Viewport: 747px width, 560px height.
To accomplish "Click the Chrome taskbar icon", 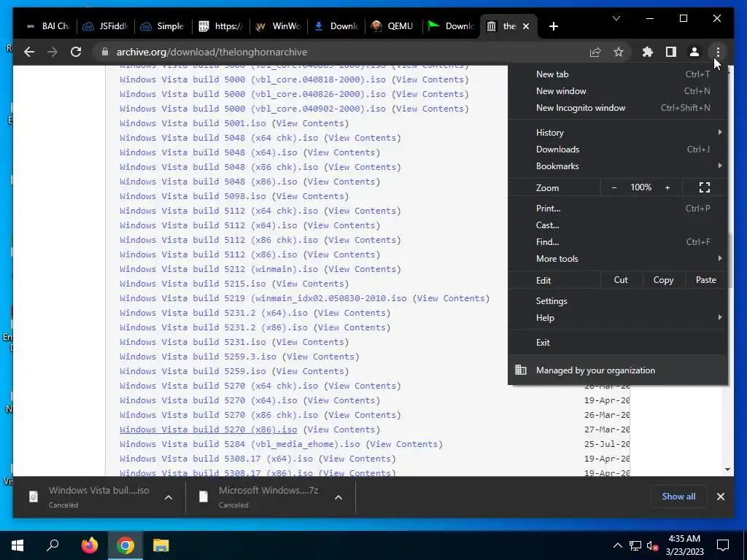I will coord(125,545).
